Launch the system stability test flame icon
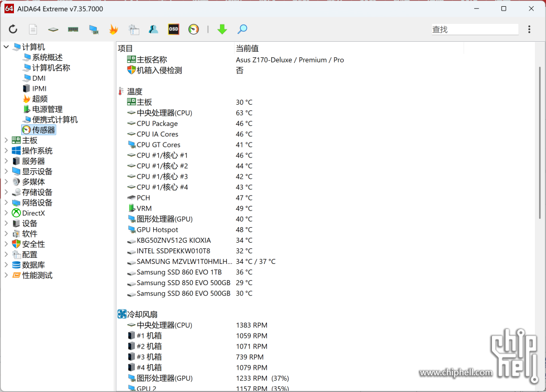The width and height of the screenshot is (546, 392). pos(114,30)
